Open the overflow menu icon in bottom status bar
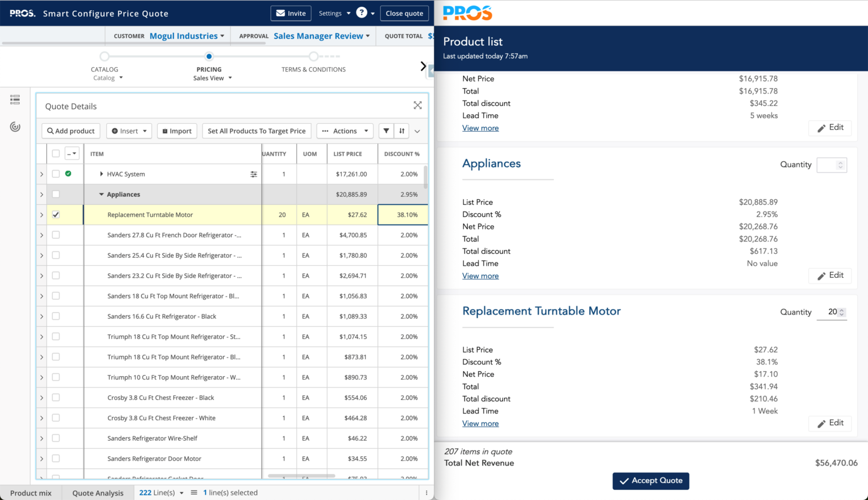The image size is (868, 500). (x=426, y=493)
